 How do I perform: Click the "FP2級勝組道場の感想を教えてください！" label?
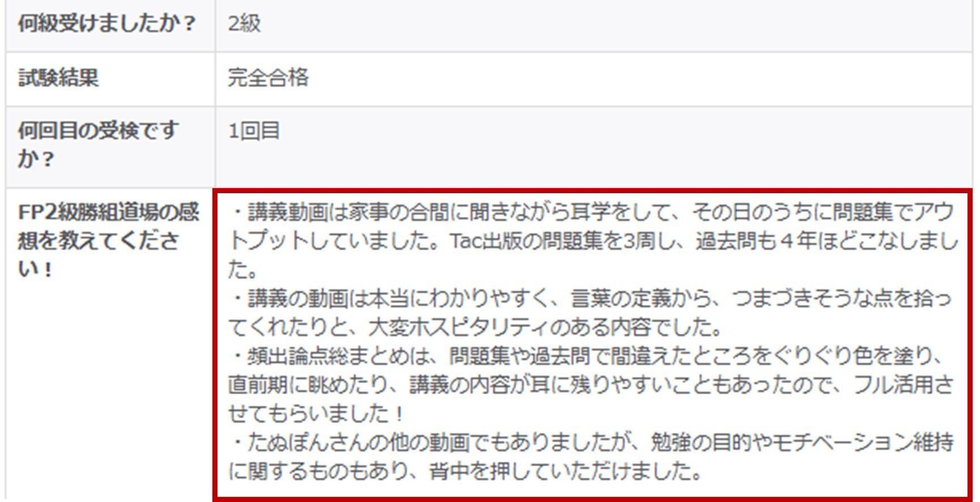coord(108,240)
